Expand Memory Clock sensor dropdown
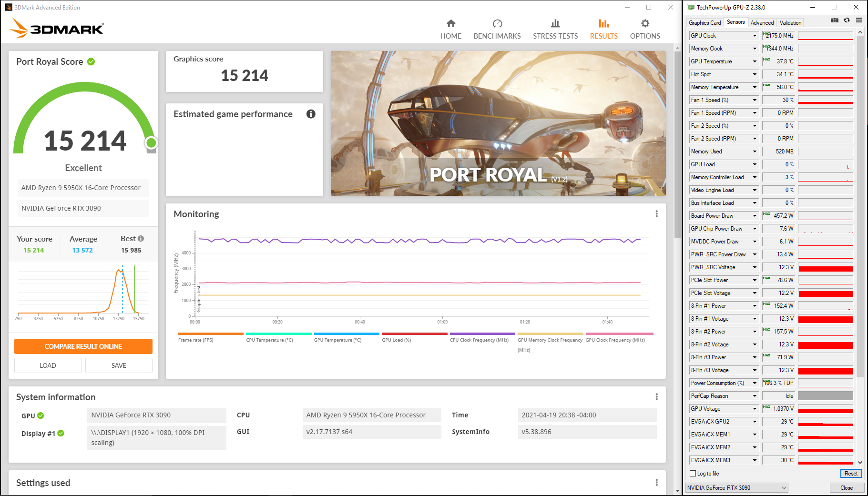868x496 pixels. (755, 49)
